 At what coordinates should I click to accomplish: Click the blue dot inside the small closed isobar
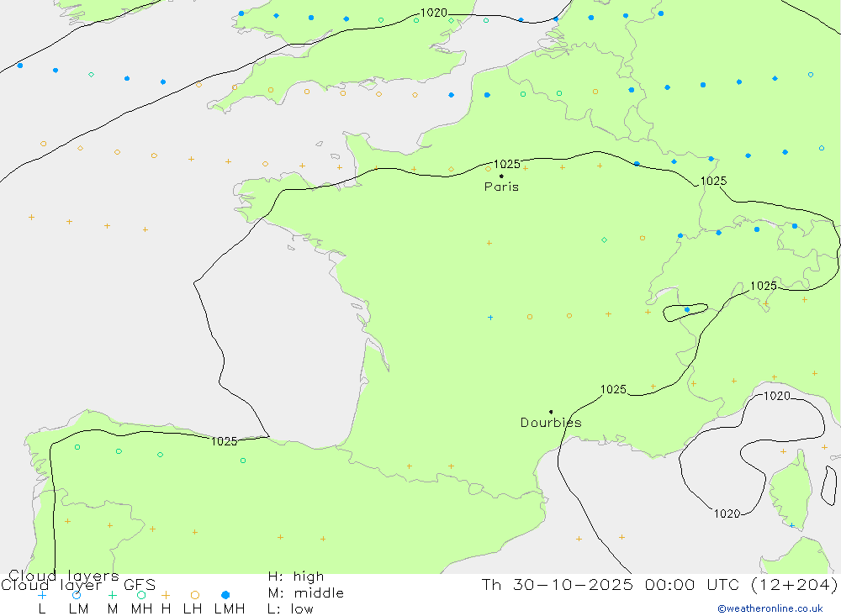point(687,310)
